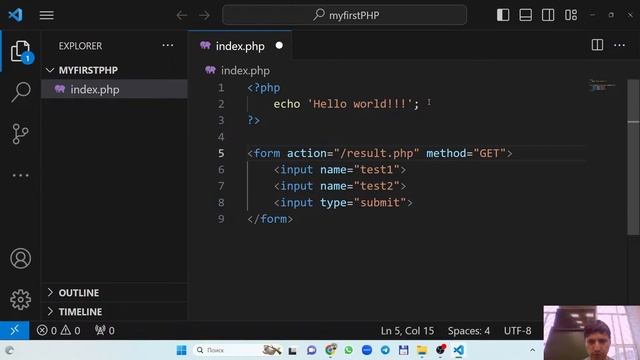Show additional views ellipsis in the activity bar
This screenshot has height=360, width=640.
coord(20,176)
